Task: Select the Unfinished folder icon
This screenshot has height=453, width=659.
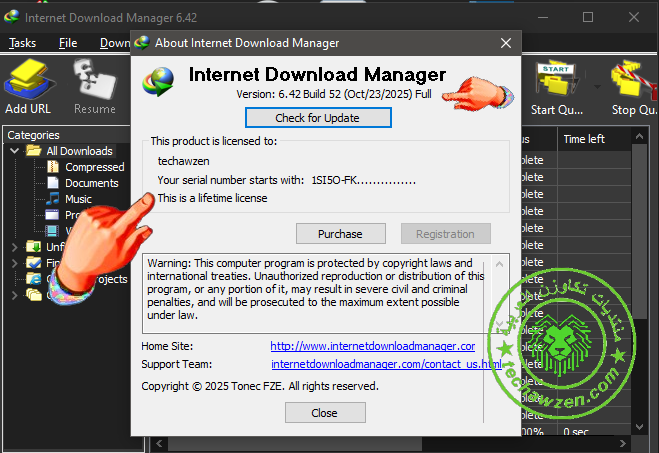Action: [x=34, y=247]
